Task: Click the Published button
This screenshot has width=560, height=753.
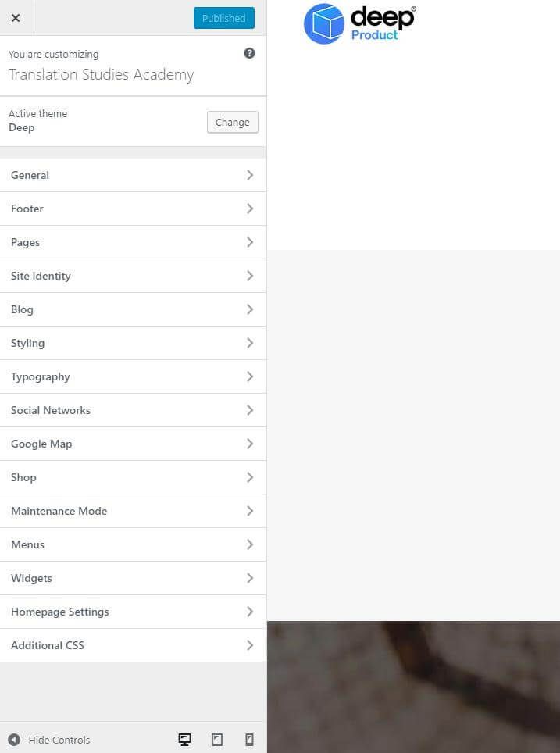Action: pos(224,18)
